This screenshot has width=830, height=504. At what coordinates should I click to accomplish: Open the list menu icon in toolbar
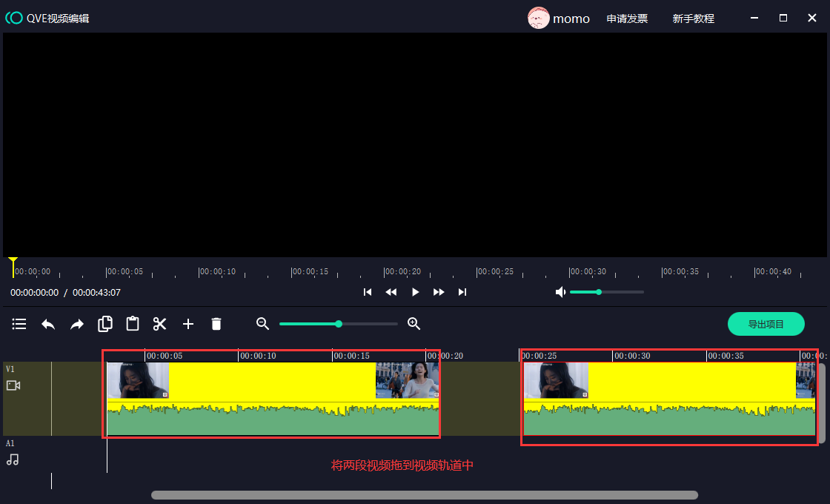click(x=19, y=324)
